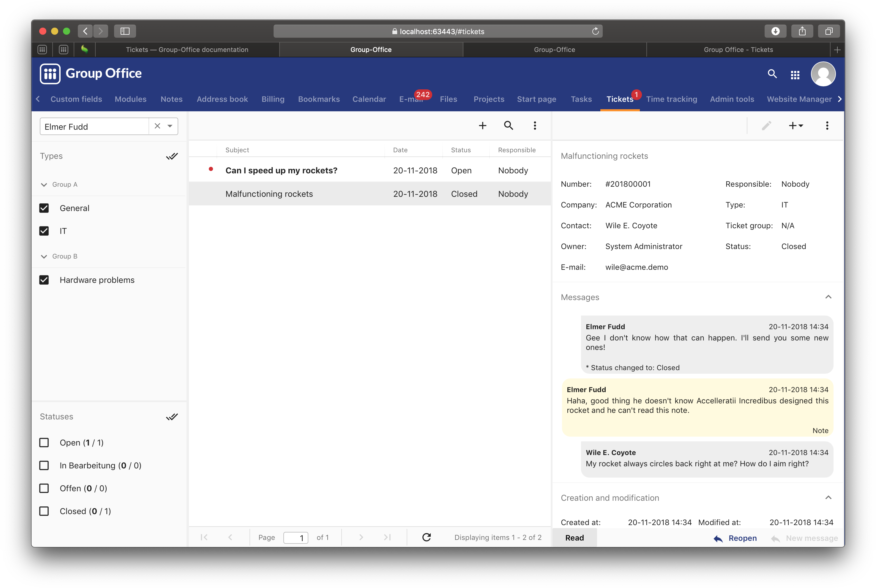Sort tickets by Date column

coord(400,150)
